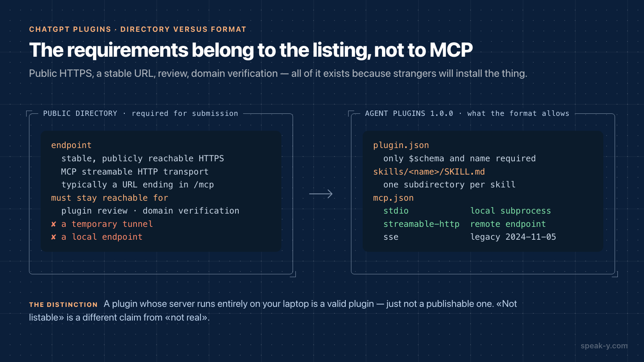This screenshot has height=362, width=644.
Task: Click the text "a local endpoint"
Action: coord(102,237)
